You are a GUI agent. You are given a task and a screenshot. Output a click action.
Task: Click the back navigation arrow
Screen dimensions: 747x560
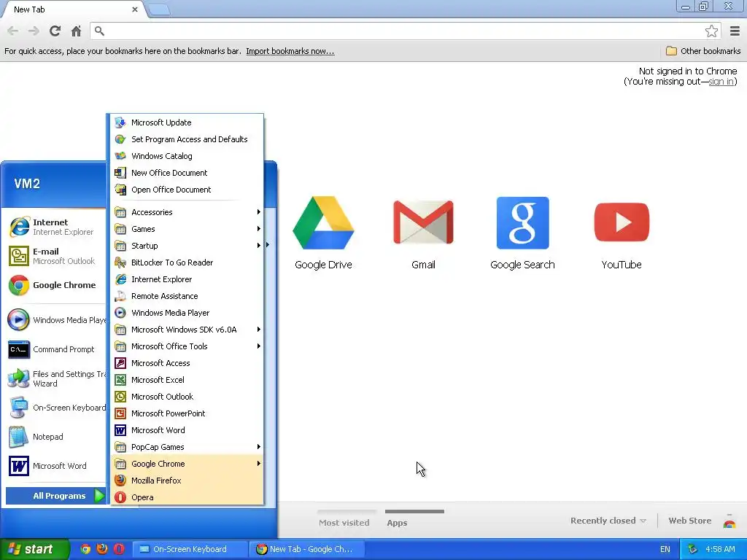13,31
